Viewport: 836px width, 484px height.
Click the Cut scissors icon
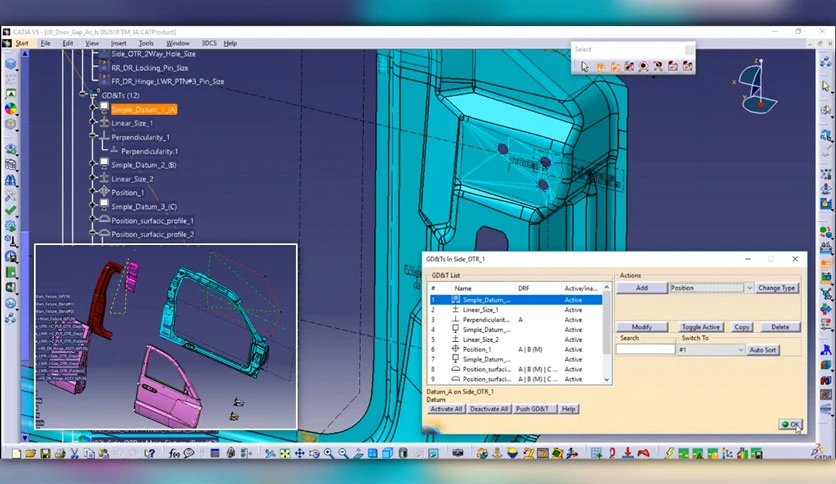(74, 454)
